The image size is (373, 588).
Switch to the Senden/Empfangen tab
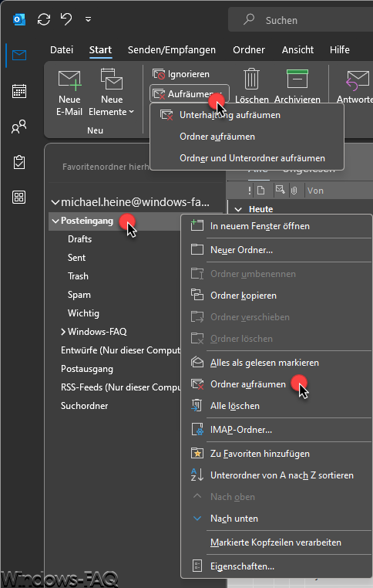[172, 50]
